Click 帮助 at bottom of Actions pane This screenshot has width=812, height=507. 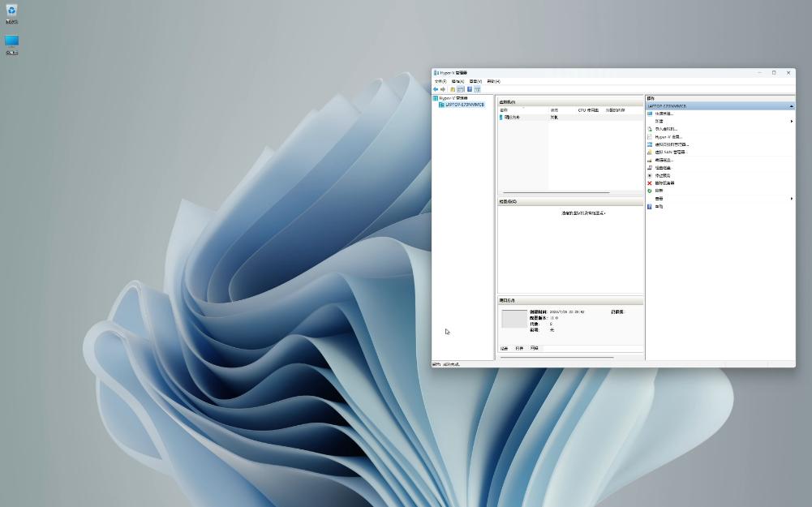[x=657, y=206]
